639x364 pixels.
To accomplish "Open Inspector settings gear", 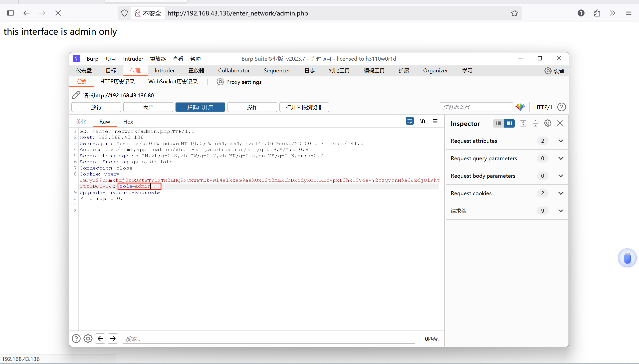I will [548, 123].
